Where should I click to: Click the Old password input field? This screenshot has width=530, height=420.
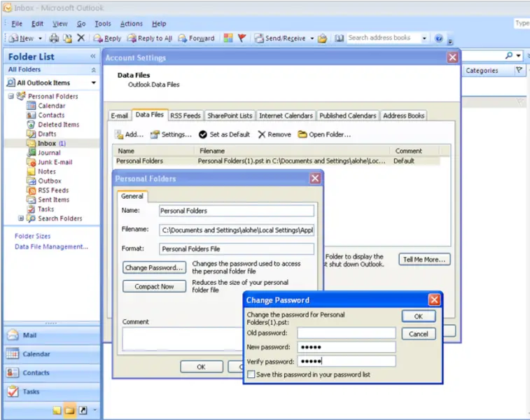tap(347, 332)
